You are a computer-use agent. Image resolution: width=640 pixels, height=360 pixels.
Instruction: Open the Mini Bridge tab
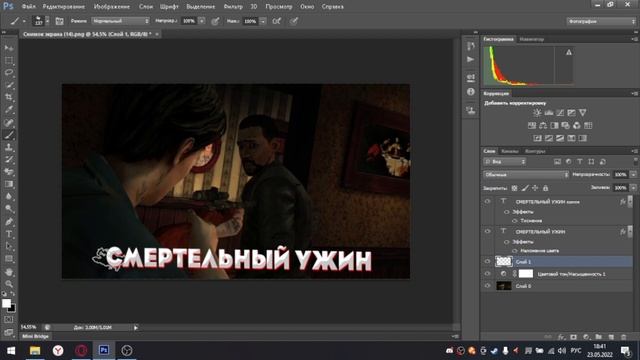(x=36, y=336)
